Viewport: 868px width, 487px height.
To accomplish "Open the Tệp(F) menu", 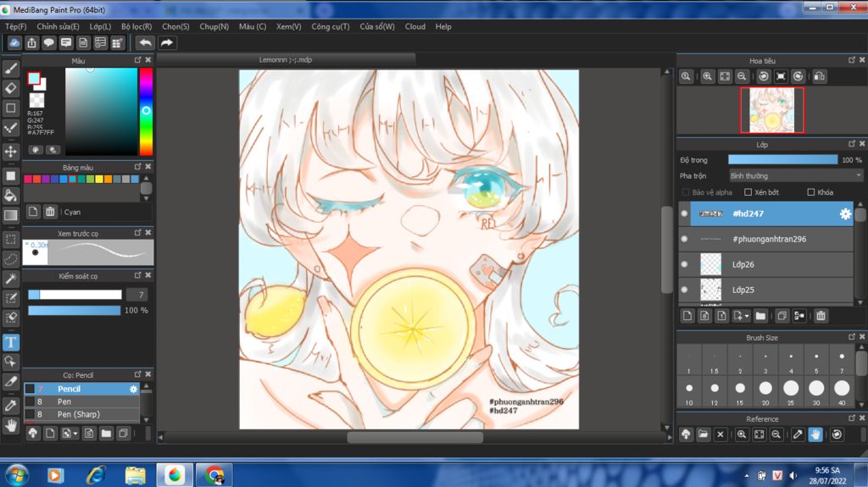I will coord(15,26).
